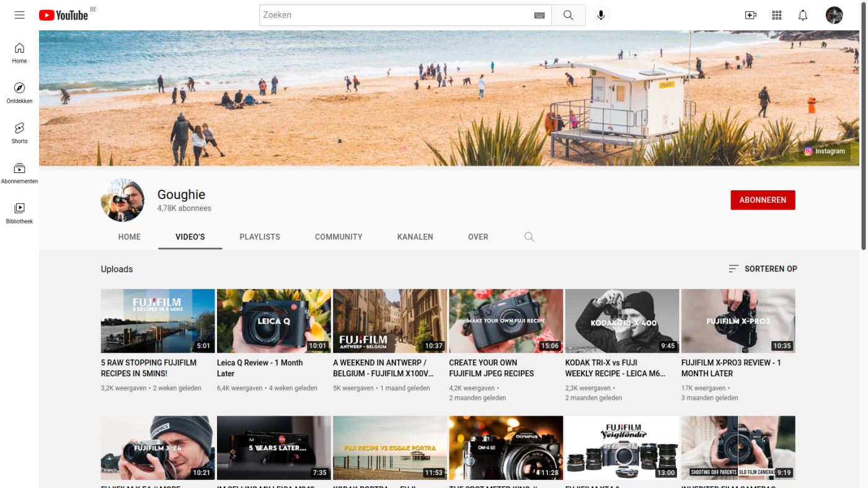
Task: Open title KODAK TRI-X vs FUJI WEEKLY RECIPE
Action: click(x=615, y=368)
